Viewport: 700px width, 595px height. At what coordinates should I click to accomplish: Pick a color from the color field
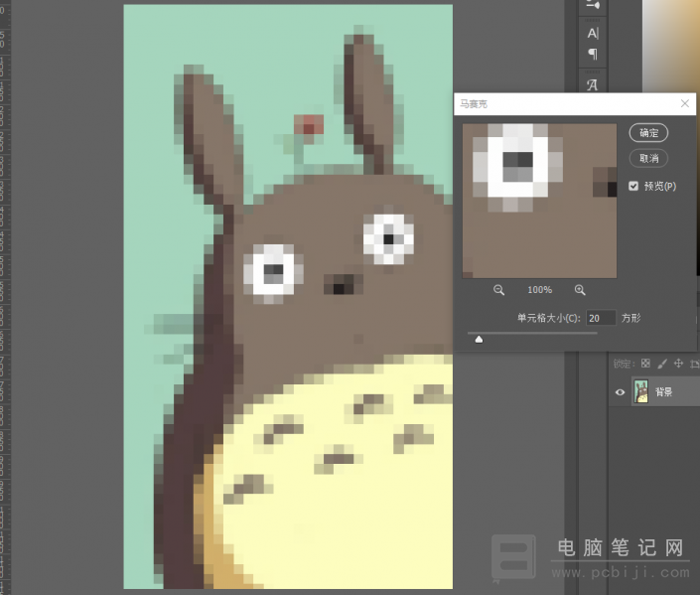[x=671, y=45]
